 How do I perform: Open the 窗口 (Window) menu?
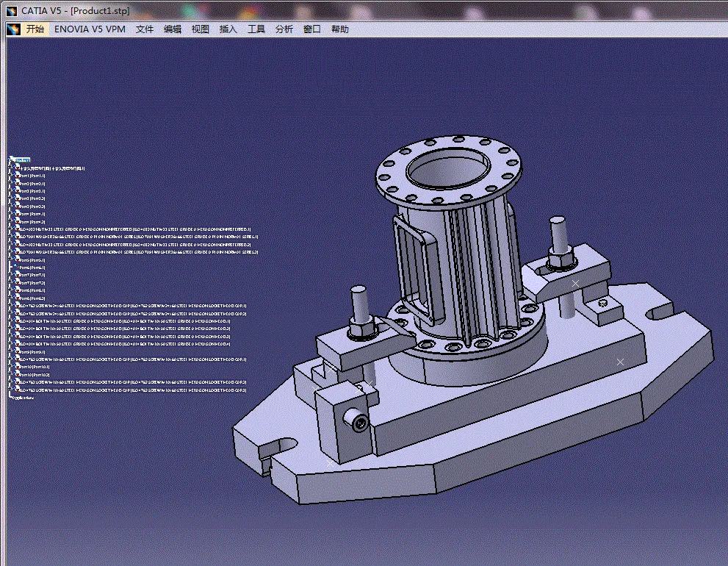pyautogui.click(x=311, y=29)
